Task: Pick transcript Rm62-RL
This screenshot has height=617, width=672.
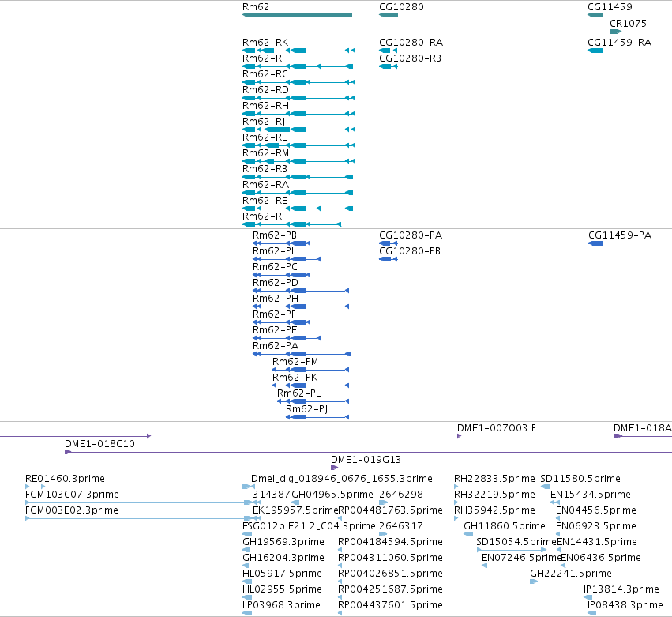Action: pos(298,145)
